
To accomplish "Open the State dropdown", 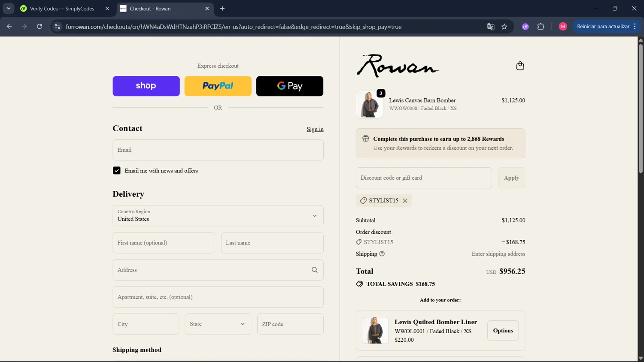I will 218,324.
